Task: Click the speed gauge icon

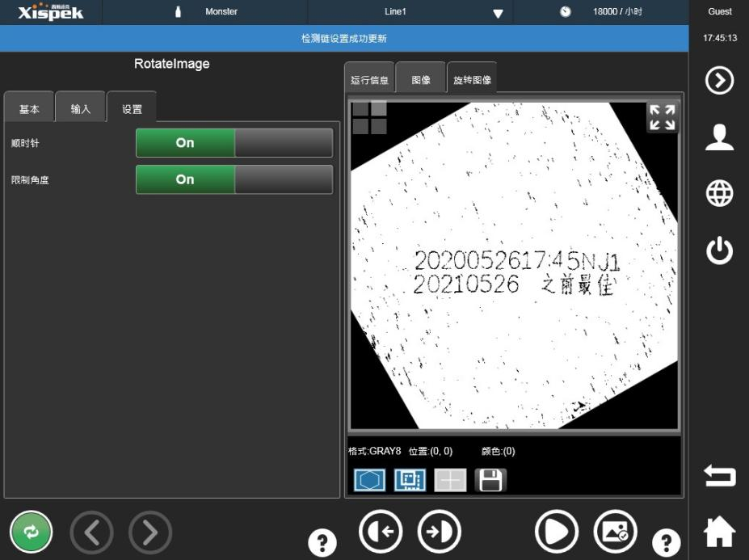Action: [566, 11]
